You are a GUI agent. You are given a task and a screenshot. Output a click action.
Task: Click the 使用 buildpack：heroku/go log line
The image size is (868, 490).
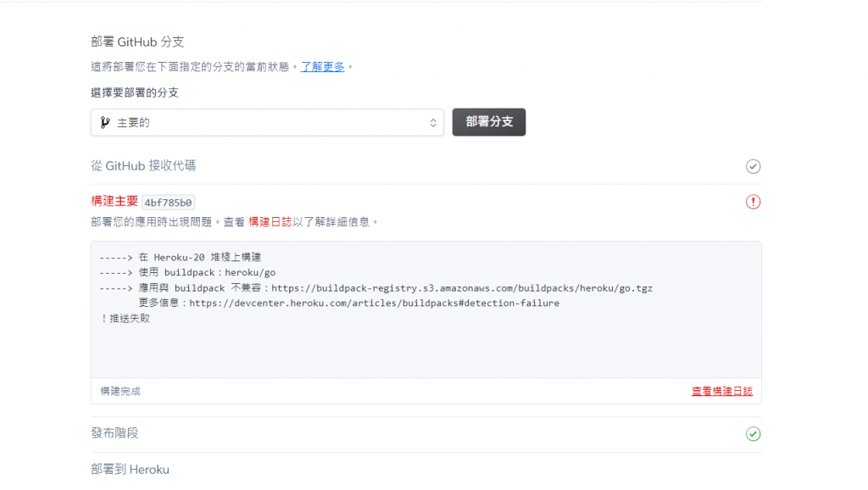[187, 272]
